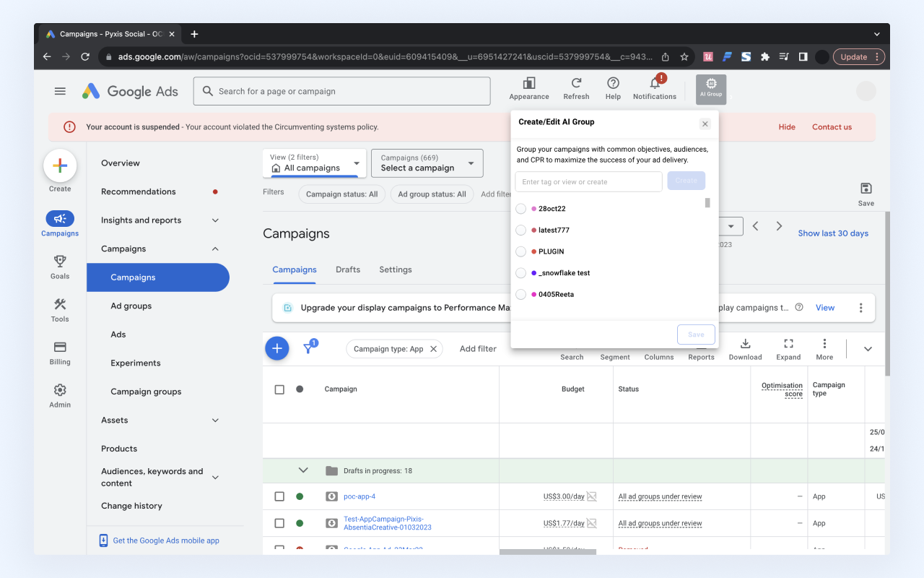Expand Audiences, keywords and content section
Image resolution: width=924 pixels, height=578 pixels.
215,478
